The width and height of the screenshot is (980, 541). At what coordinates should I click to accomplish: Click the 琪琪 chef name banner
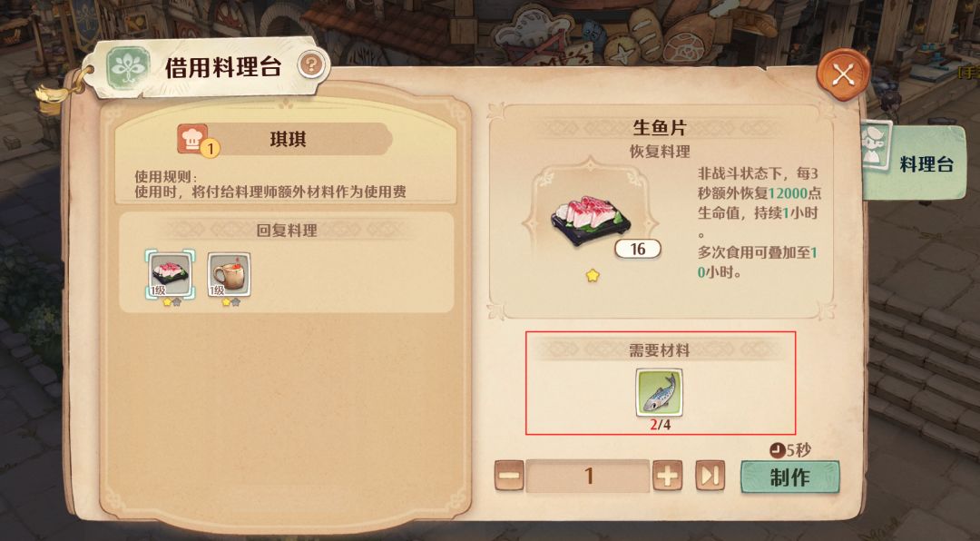288,139
